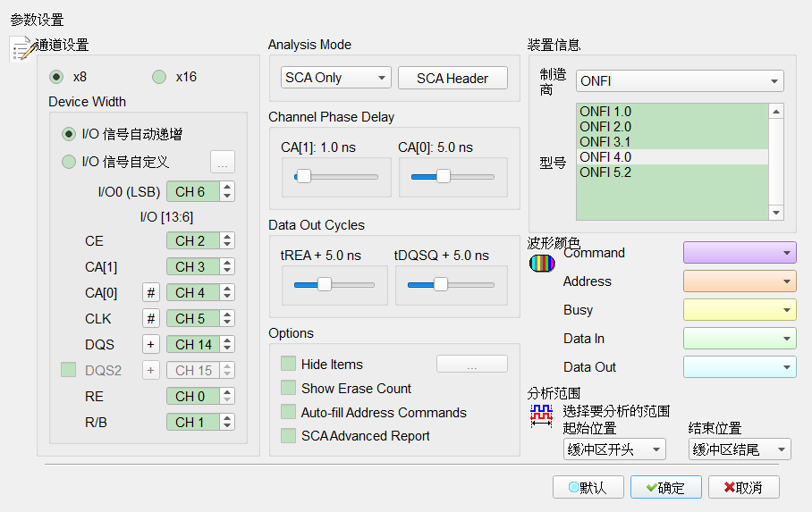Click the CA[1] phase delay slider
The image size is (812, 512).
336,177
